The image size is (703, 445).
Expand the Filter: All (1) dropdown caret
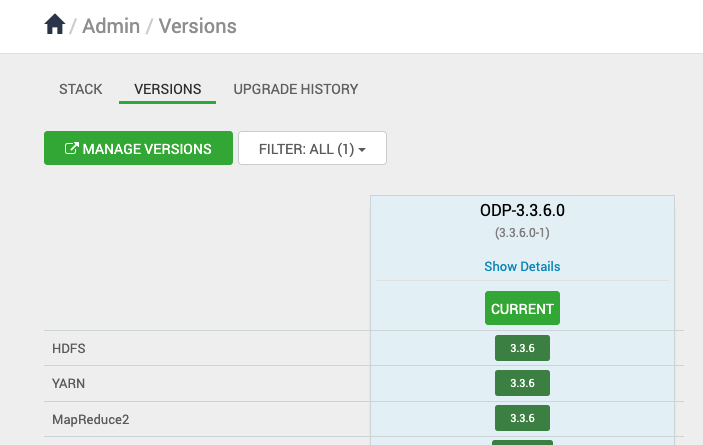[362, 150]
